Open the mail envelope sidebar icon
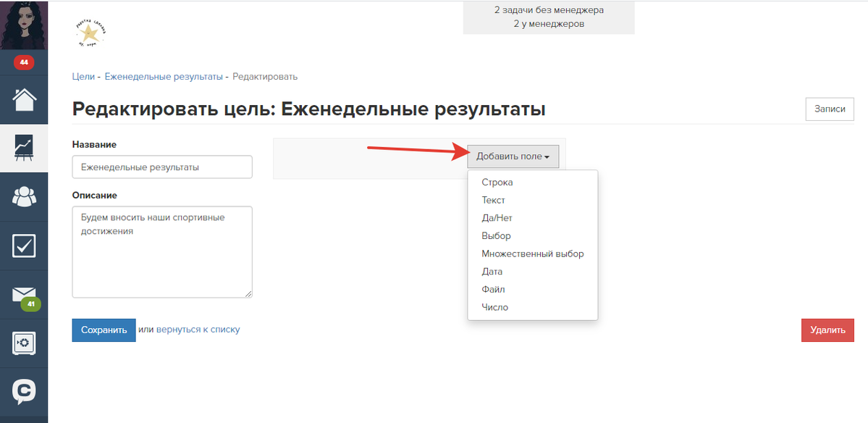The height and width of the screenshot is (423, 868). tap(24, 295)
